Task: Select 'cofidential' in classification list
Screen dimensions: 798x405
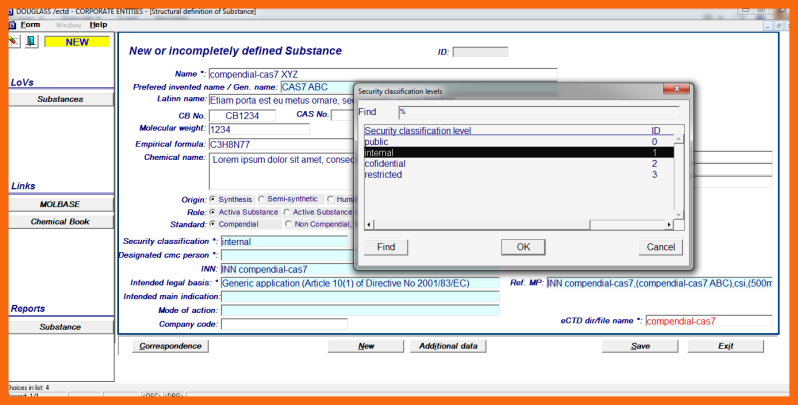Action: pyautogui.click(x=519, y=164)
